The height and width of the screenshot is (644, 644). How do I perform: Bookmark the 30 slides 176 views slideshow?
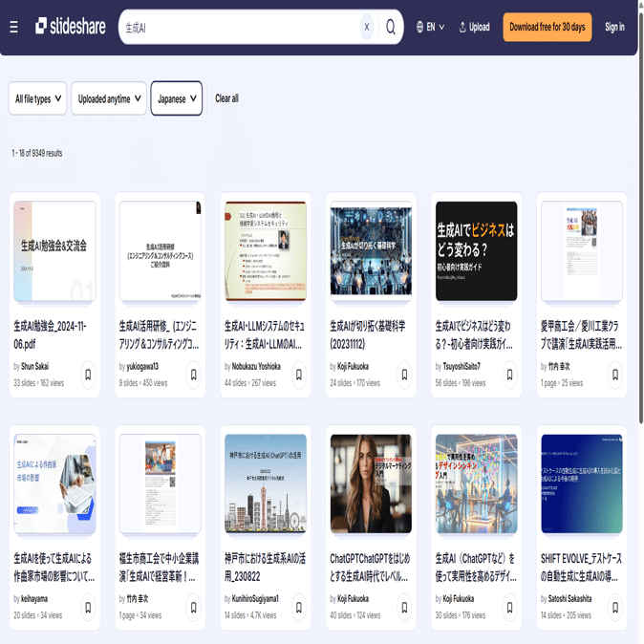coord(509,607)
